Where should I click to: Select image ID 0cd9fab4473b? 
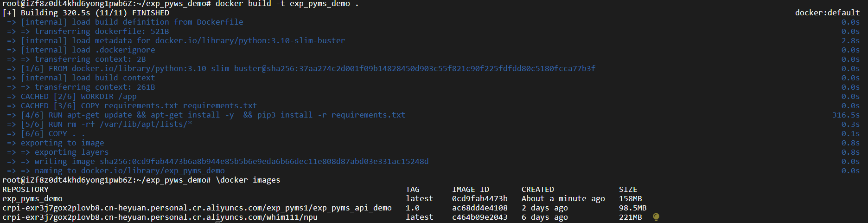(480, 199)
